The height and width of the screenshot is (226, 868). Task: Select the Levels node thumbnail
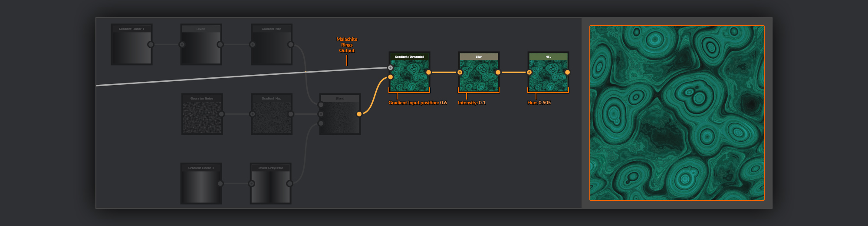[x=201, y=48]
